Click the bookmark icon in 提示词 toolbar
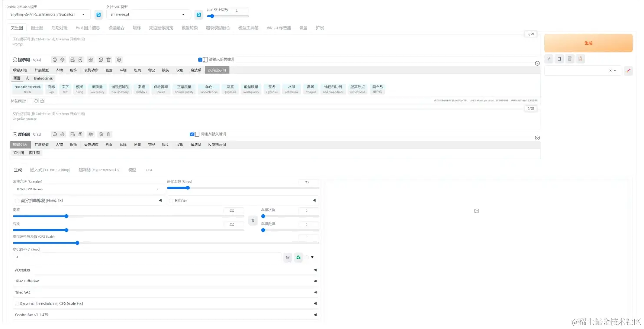644x329 pixels. (80, 60)
